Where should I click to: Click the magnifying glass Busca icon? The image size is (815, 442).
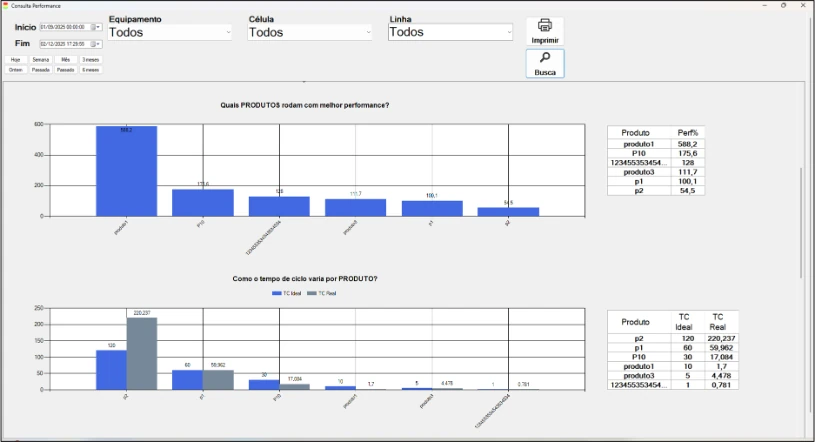coord(545,59)
